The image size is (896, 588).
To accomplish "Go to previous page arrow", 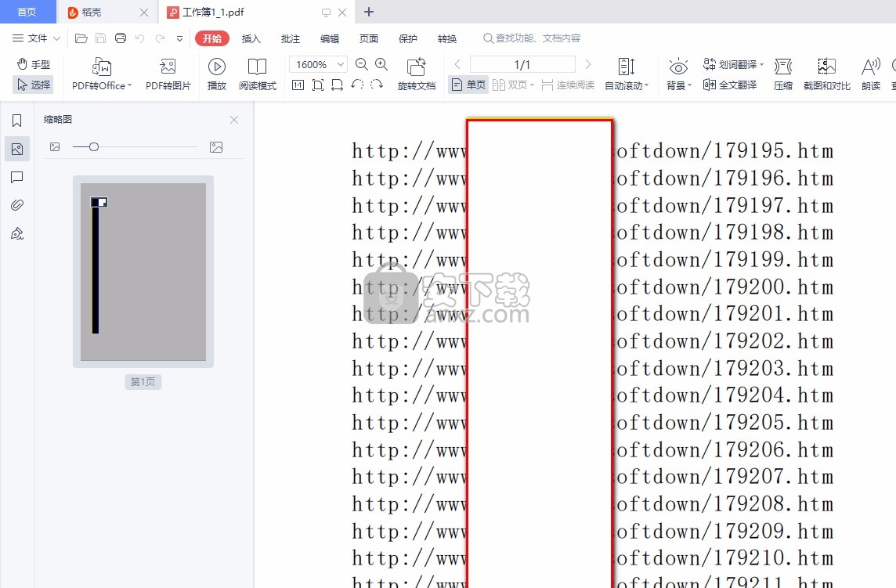I will 457,64.
